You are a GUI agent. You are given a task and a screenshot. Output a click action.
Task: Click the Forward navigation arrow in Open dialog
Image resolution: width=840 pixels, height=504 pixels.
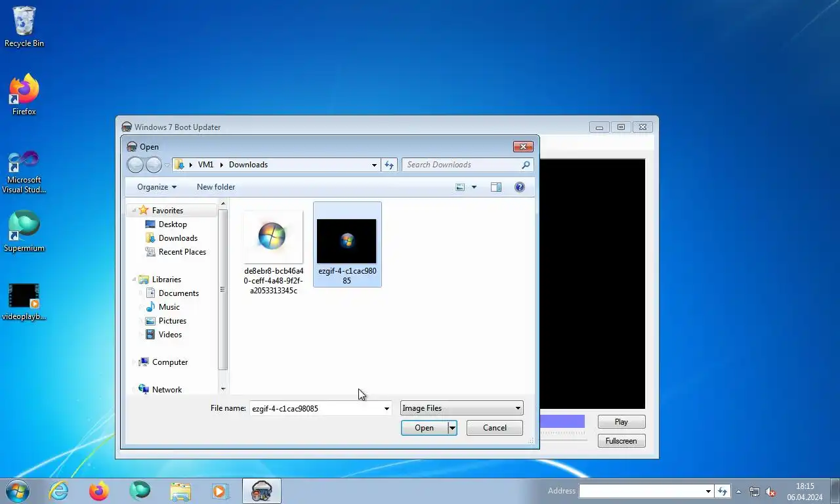click(154, 165)
